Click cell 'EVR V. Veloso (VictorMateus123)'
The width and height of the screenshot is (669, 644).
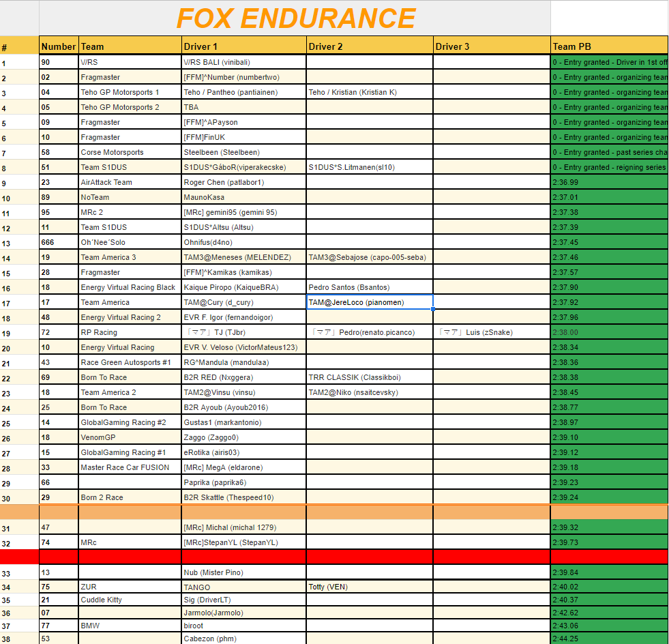pos(243,347)
